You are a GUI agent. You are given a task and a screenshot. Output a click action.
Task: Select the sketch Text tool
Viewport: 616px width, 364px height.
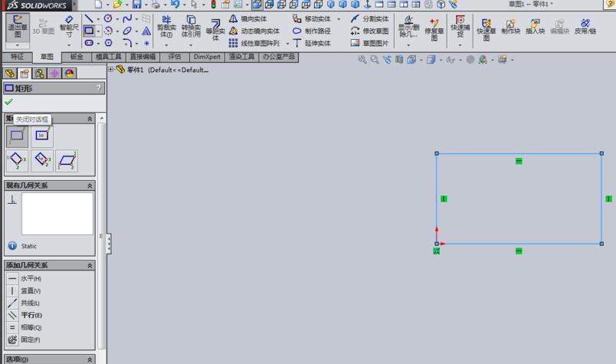[x=146, y=31]
